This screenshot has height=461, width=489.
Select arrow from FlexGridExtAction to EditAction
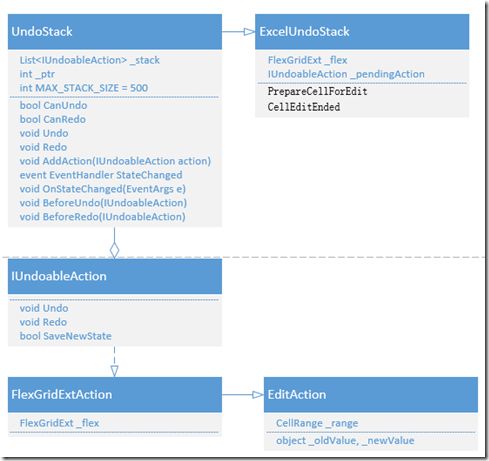coord(243,395)
